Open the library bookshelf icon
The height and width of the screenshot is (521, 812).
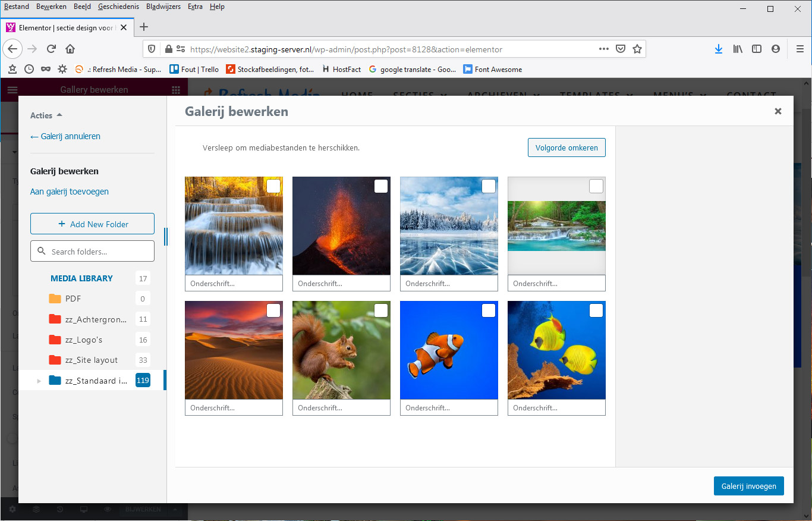pyautogui.click(x=738, y=49)
